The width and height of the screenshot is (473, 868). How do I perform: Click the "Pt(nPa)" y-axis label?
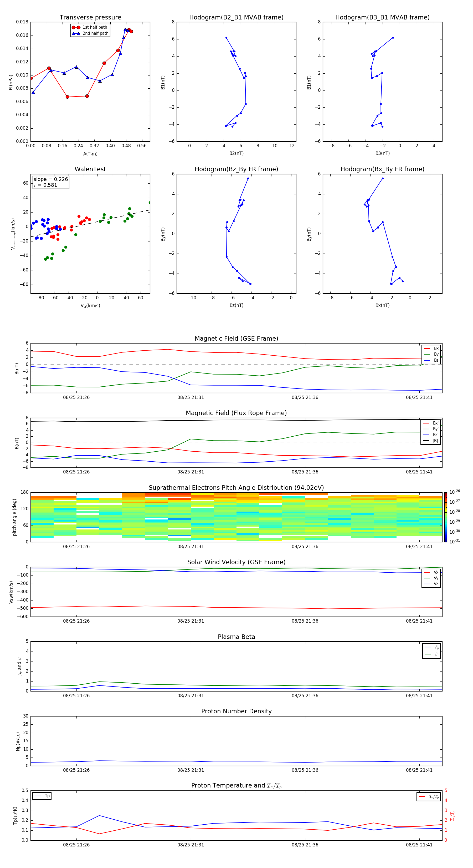[11, 82]
